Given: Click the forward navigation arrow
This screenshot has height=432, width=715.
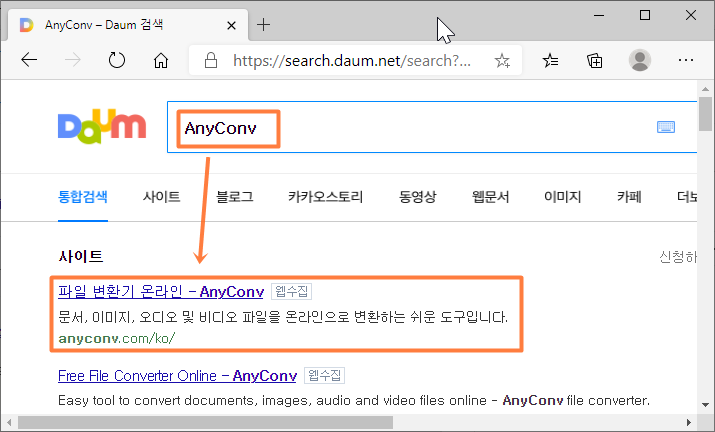Looking at the screenshot, I should click(x=73, y=60).
